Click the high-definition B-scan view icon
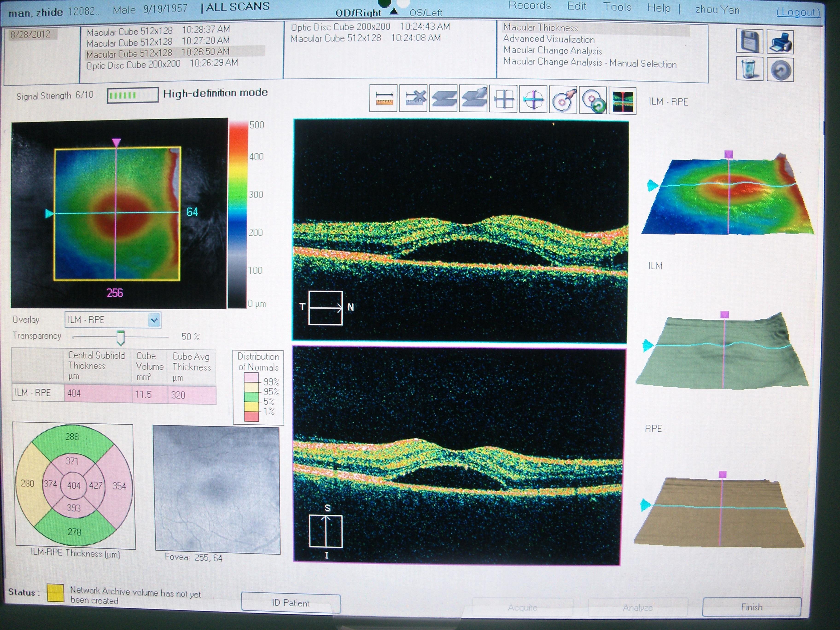 click(x=623, y=101)
